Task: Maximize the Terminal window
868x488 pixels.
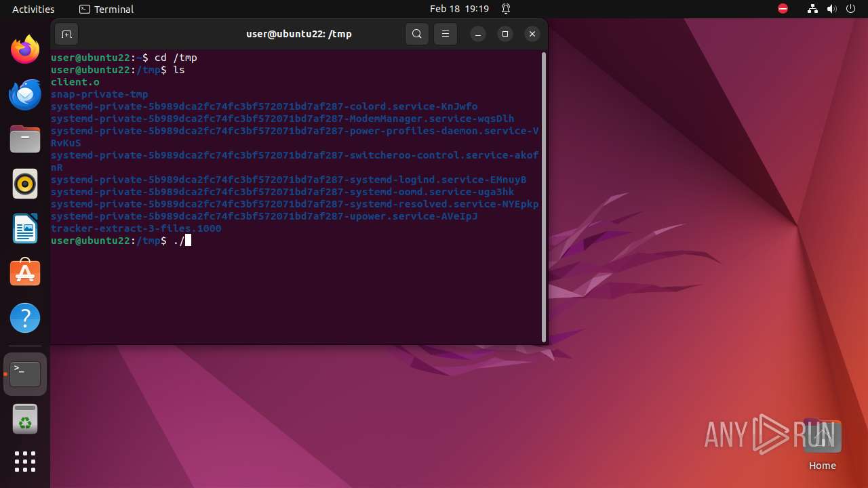Action: tap(505, 34)
